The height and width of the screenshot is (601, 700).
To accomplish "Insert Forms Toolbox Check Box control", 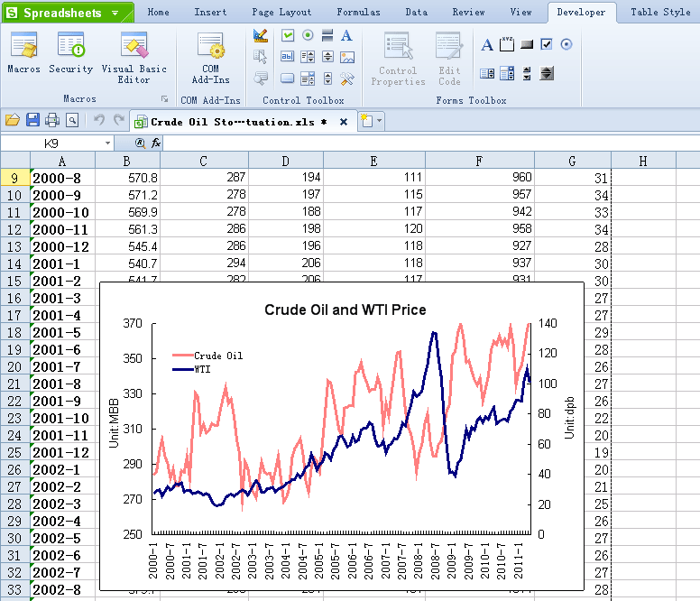I will click(547, 44).
